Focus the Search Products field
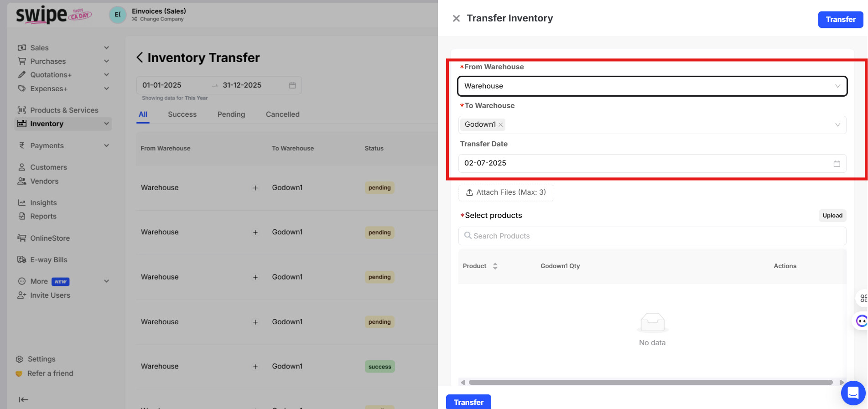This screenshot has height=409, width=868. pos(652,236)
